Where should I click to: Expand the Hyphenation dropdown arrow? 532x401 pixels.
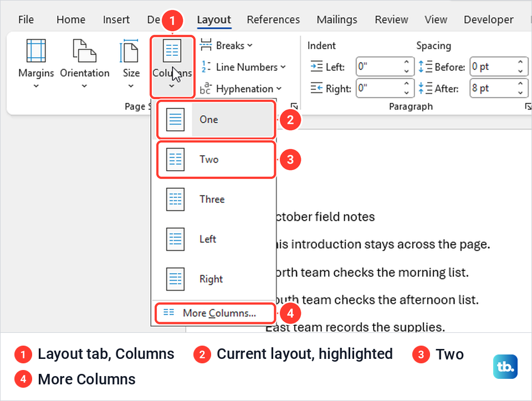(279, 89)
